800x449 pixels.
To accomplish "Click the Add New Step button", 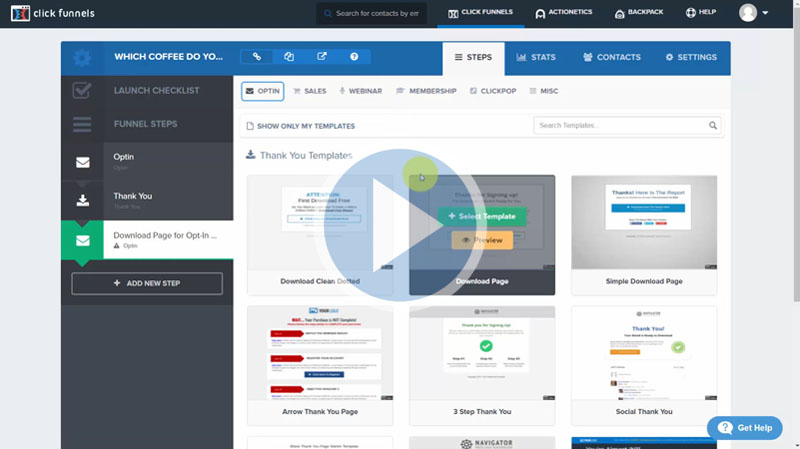I will (x=147, y=283).
